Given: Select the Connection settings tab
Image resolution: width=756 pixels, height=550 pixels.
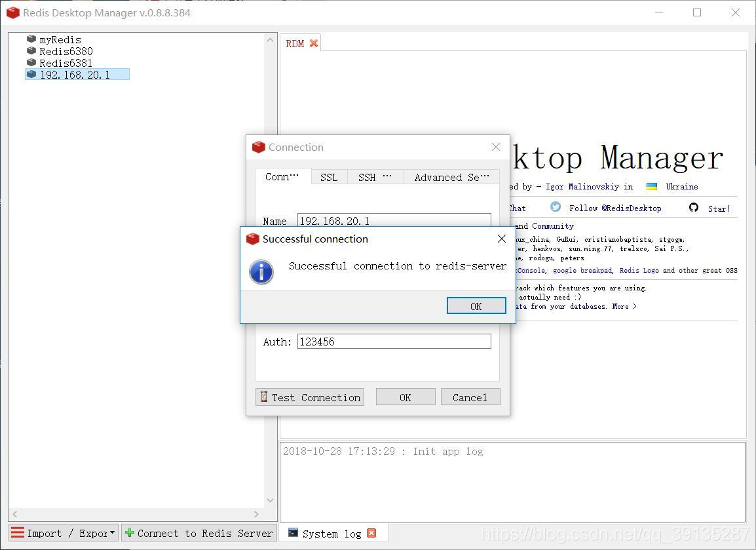Looking at the screenshot, I should coord(282,176).
